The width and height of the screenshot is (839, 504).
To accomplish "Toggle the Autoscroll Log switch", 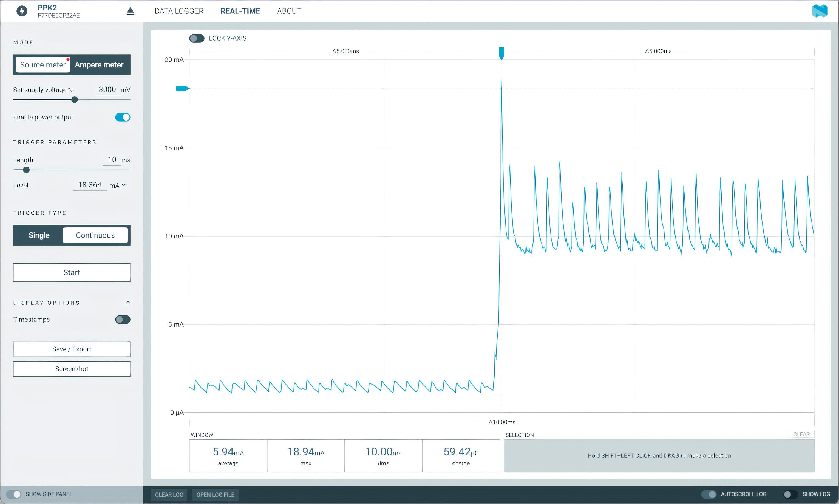I will pyautogui.click(x=709, y=494).
